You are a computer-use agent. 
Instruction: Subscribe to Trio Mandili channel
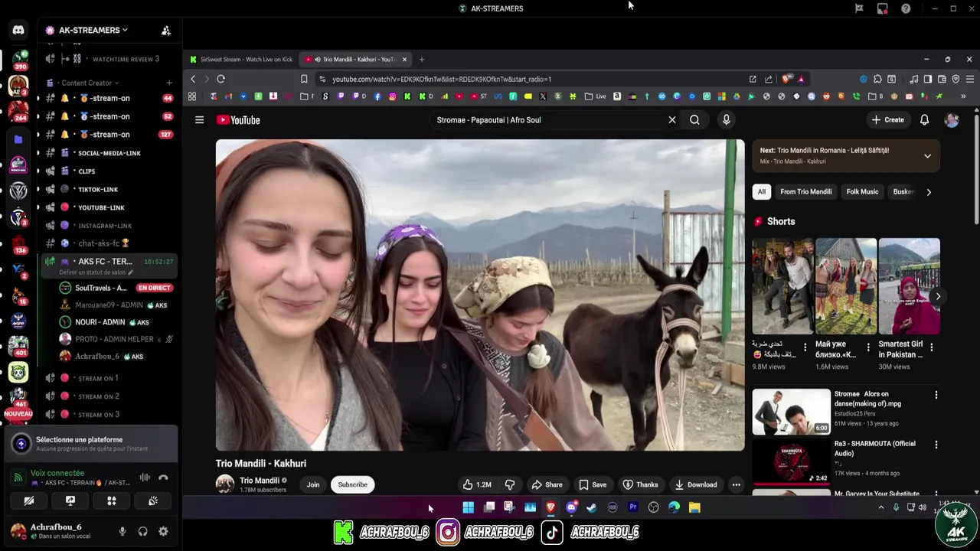(353, 484)
